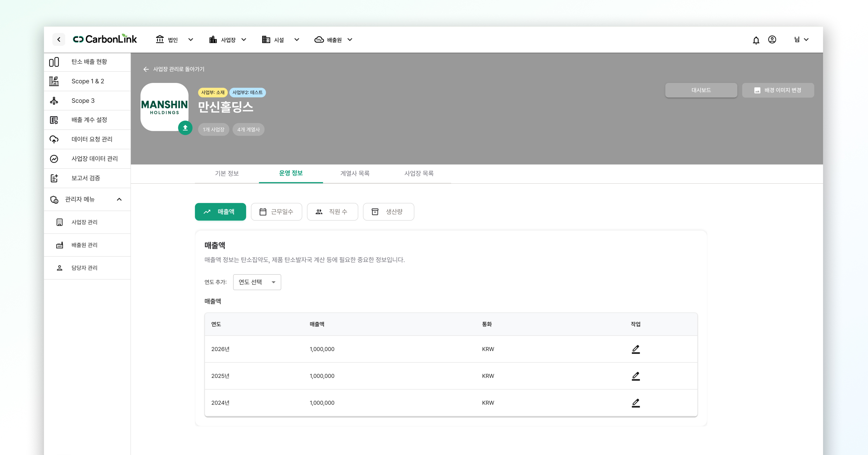Expand the 시설 dropdown chevron

[296, 39]
